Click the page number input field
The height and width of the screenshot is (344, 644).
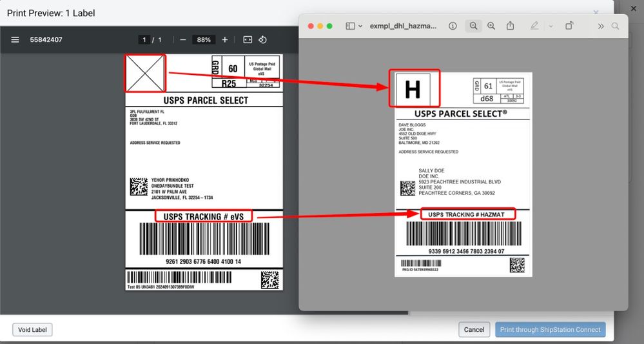(144, 40)
